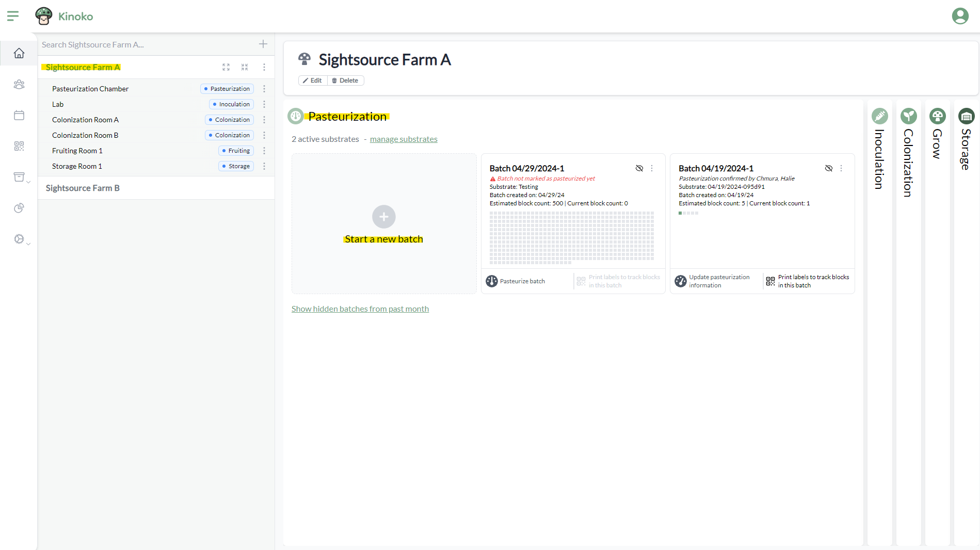Click the manage substrates link

click(404, 139)
